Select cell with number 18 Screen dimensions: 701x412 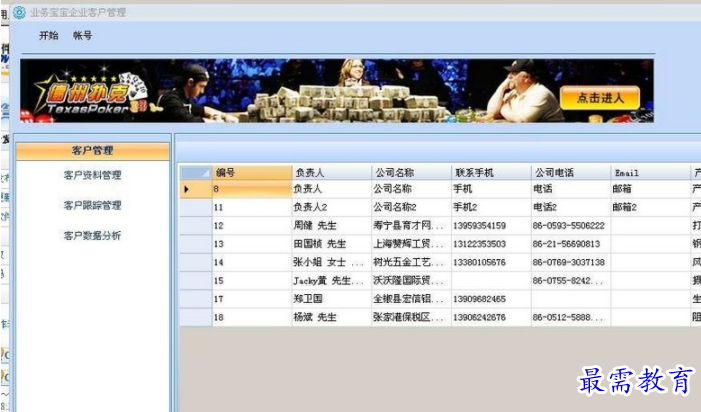pyautogui.click(x=252, y=317)
